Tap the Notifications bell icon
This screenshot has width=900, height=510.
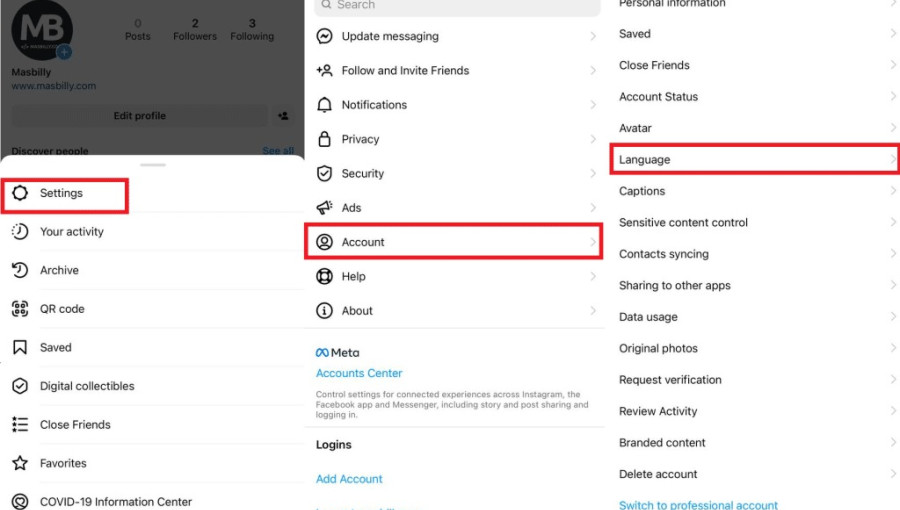324,105
